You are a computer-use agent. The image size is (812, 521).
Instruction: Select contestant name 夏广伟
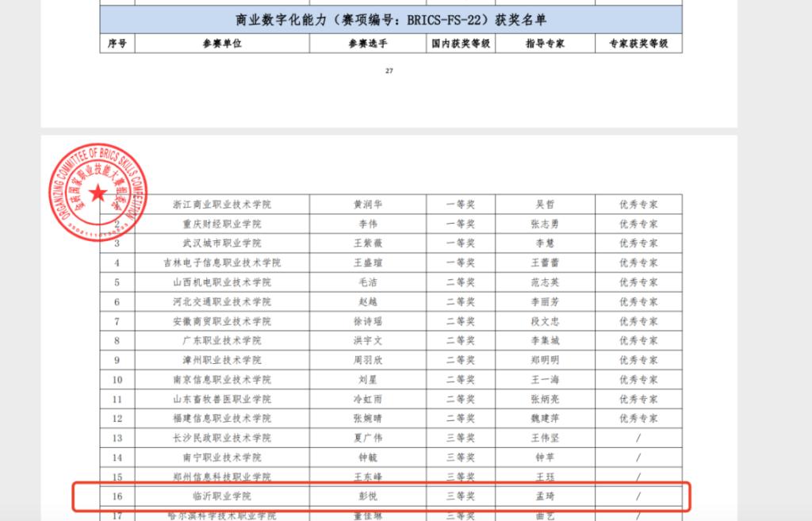[366, 438]
